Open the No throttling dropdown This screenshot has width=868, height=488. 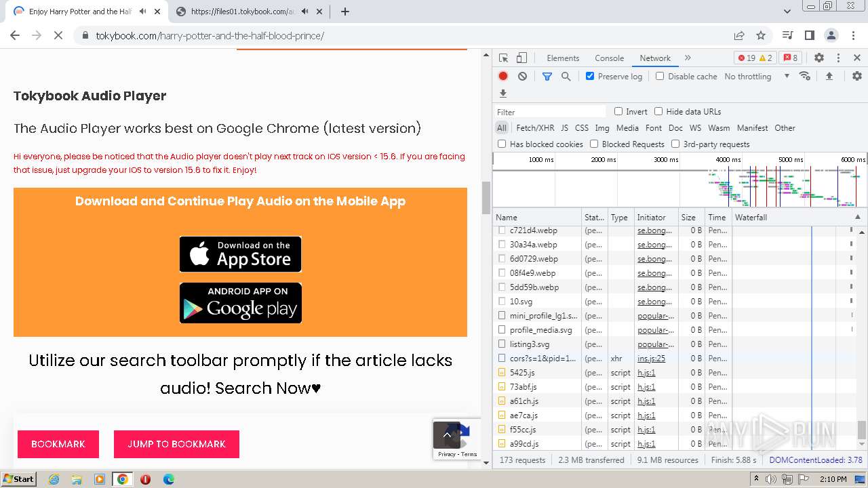pos(757,77)
